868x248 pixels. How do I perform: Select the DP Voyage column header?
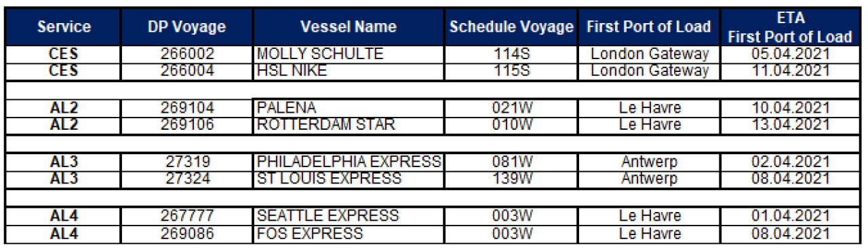click(x=188, y=27)
